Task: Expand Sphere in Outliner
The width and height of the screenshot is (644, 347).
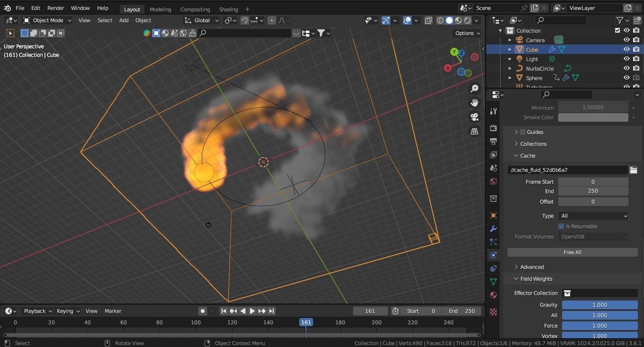Action: (x=510, y=78)
